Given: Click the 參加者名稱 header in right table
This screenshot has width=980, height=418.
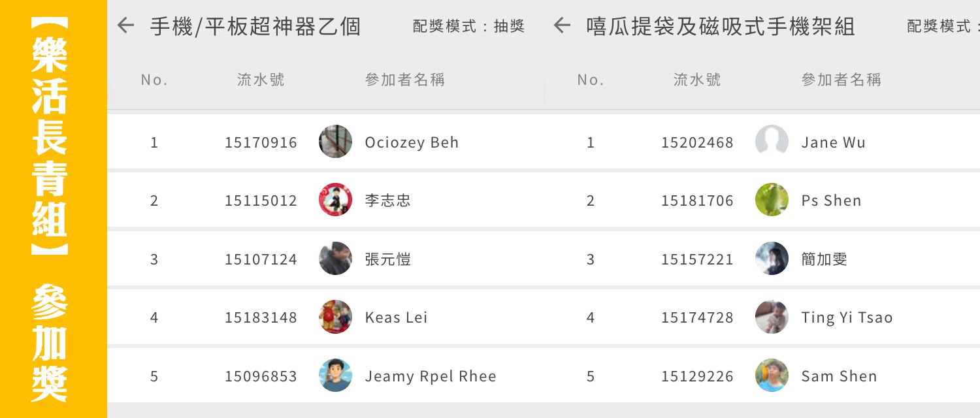Looking at the screenshot, I should [841, 80].
